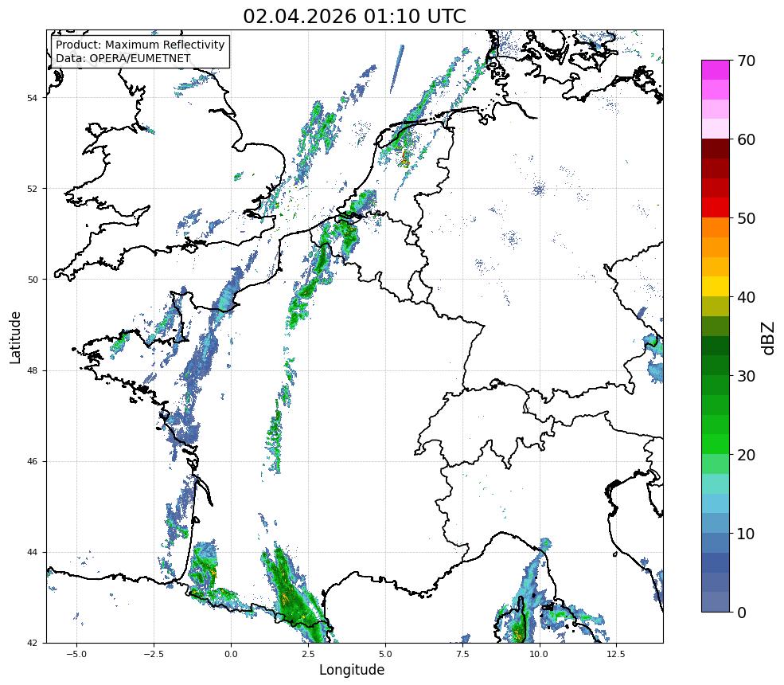Click the latitude tick label 44
This screenshot has height=685, width=784.
[32, 553]
